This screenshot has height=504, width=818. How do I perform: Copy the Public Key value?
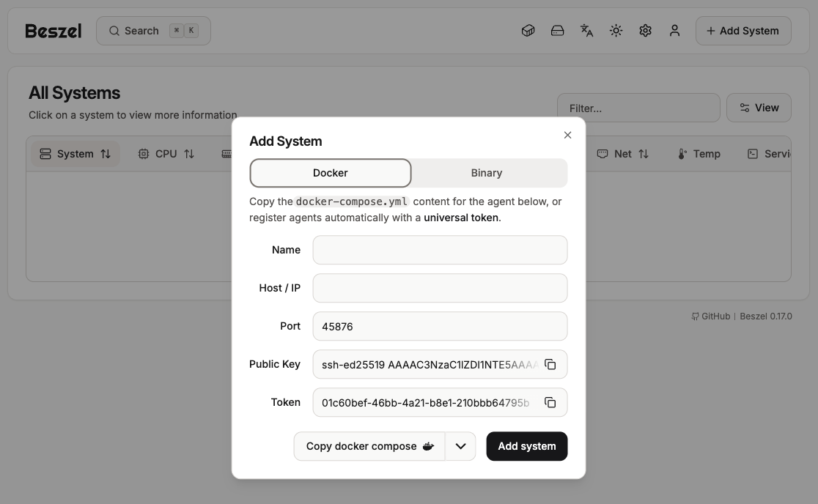pos(550,364)
